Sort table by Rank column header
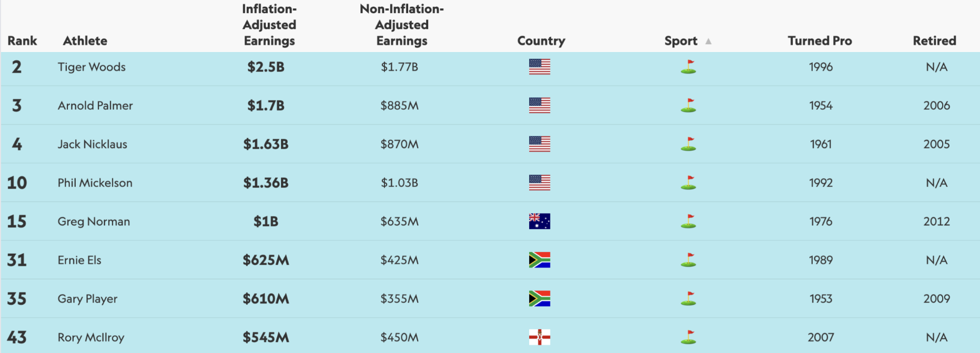Screen dimensions: 980x353 coord(22,41)
